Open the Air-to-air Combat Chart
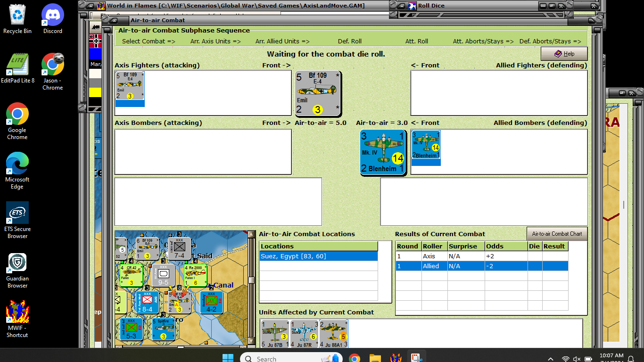The width and height of the screenshot is (644, 362). [x=557, y=234]
